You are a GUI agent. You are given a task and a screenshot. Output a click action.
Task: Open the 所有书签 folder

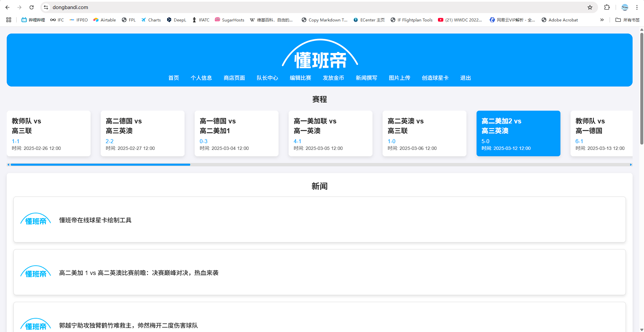[x=627, y=20]
